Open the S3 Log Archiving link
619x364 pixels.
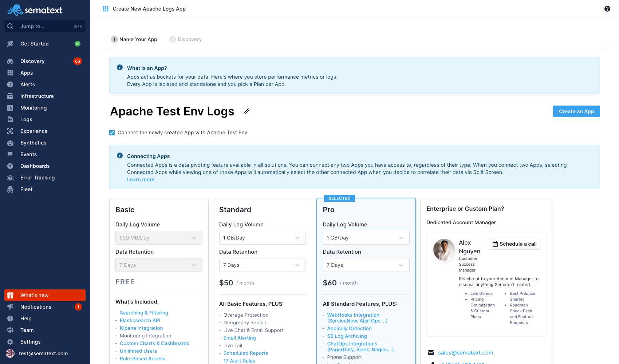(x=347, y=336)
